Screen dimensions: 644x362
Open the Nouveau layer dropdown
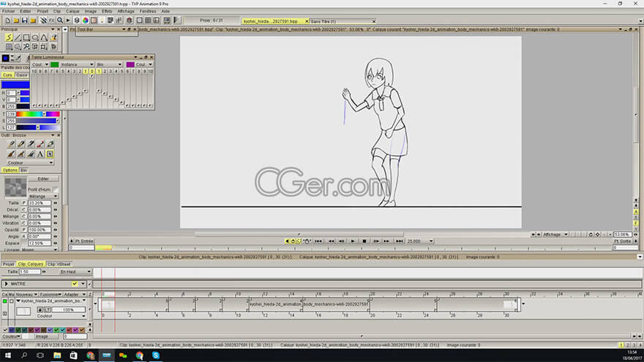click(x=26, y=294)
